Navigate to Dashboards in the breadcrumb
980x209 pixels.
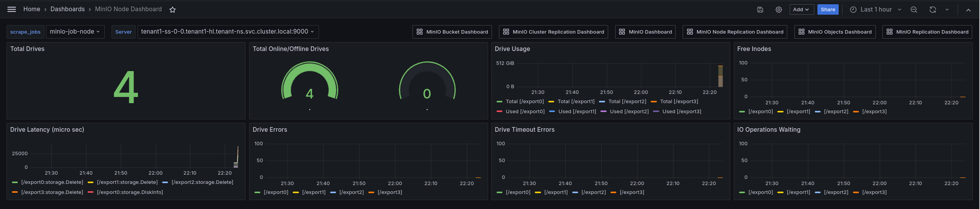67,9
